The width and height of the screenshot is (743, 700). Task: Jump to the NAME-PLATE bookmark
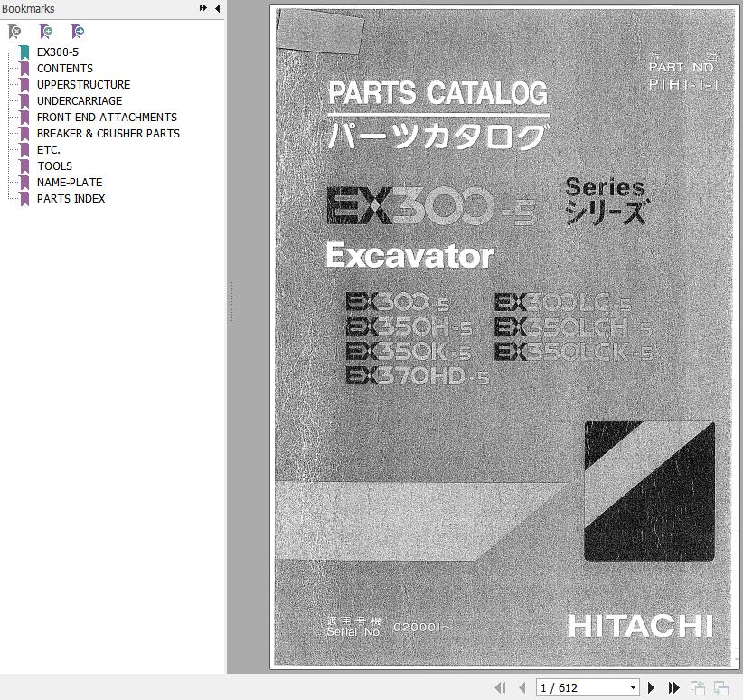pyautogui.click(x=70, y=182)
